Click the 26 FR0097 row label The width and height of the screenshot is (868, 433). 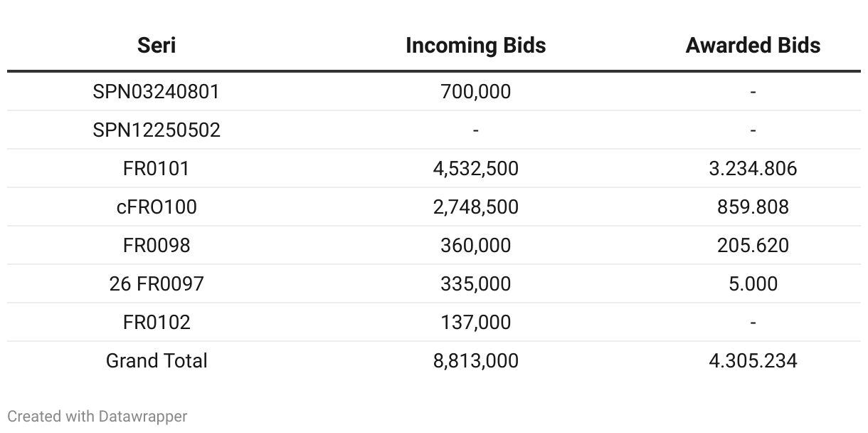(x=157, y=284)
